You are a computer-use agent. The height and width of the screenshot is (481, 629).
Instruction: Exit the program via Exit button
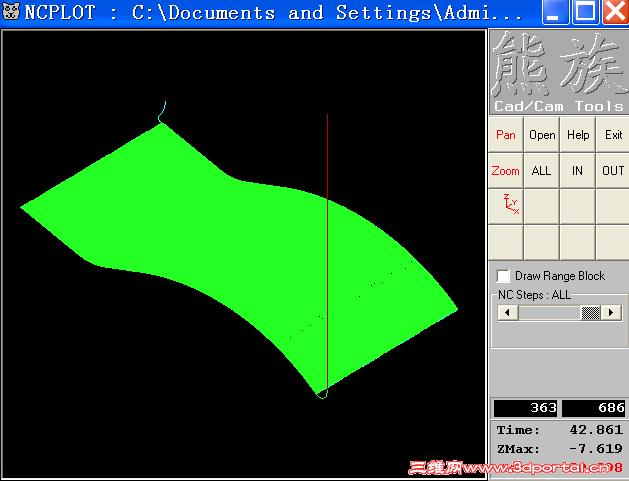[613, 135]
